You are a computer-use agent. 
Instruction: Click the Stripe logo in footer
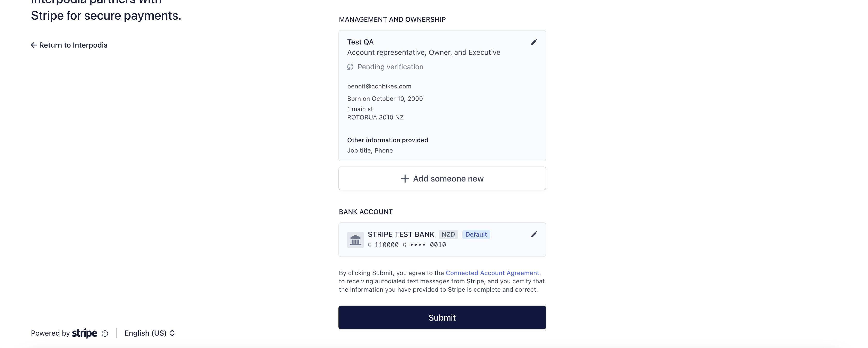84,333
